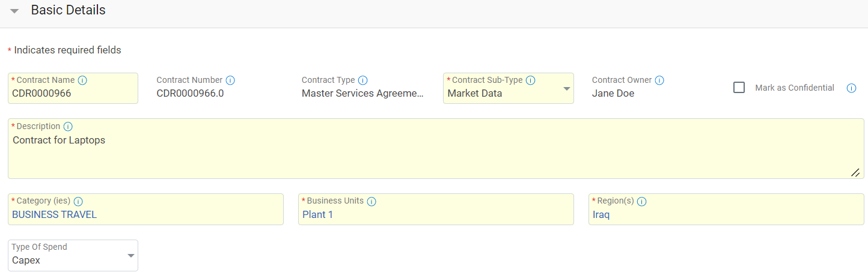Click the Iraq region link

[x=601, y=214]
